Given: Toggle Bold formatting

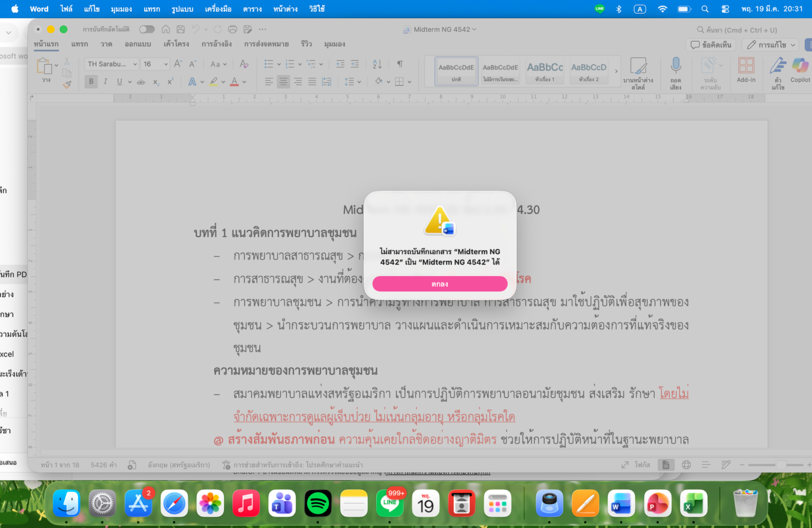Looking at the screenshot, I should pyautogui.click(x=91, y=82).
